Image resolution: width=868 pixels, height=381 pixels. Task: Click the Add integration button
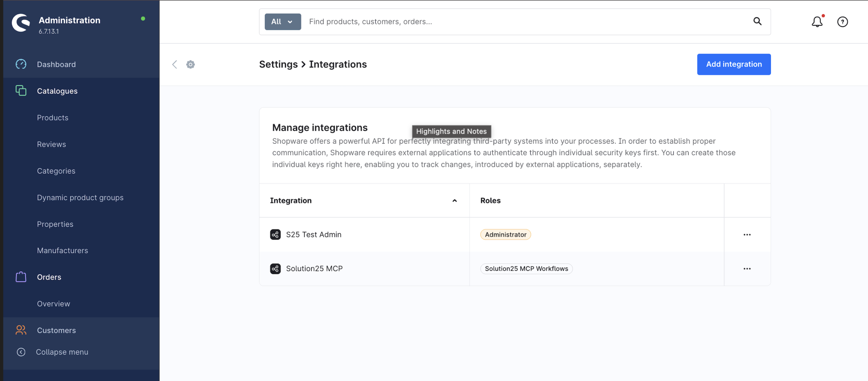(734, 64)
